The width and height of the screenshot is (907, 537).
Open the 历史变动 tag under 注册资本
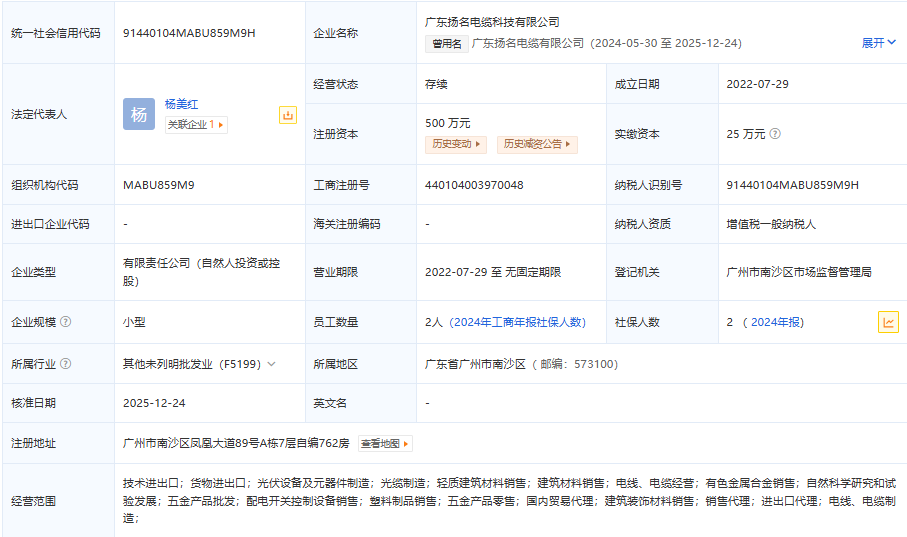(456, 144)
